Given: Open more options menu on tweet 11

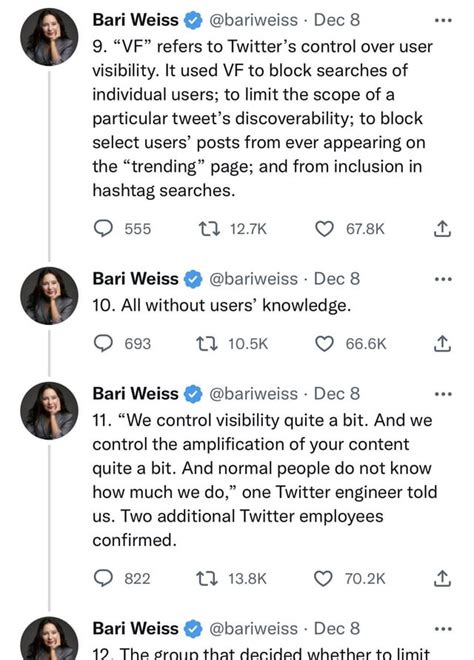Looking at the screenshot, I should 443,394.
